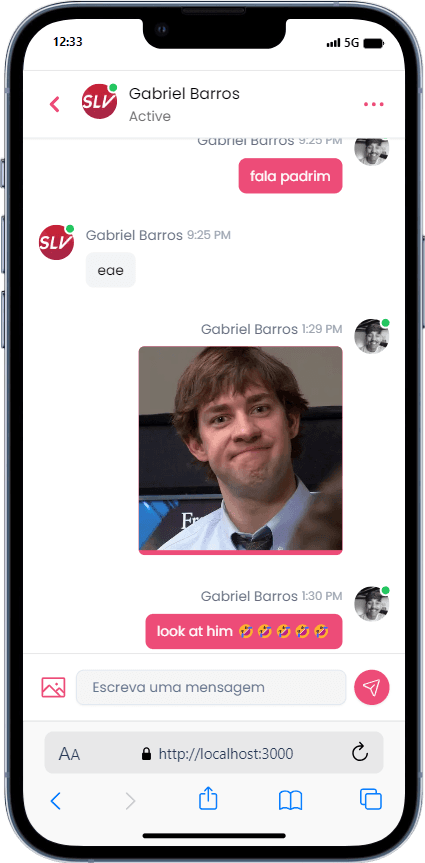This screenshot has width=425, height=863.
Task: Open the Safari bookmarks book icon
Action: pyautogui.click(x=290, y=801)
